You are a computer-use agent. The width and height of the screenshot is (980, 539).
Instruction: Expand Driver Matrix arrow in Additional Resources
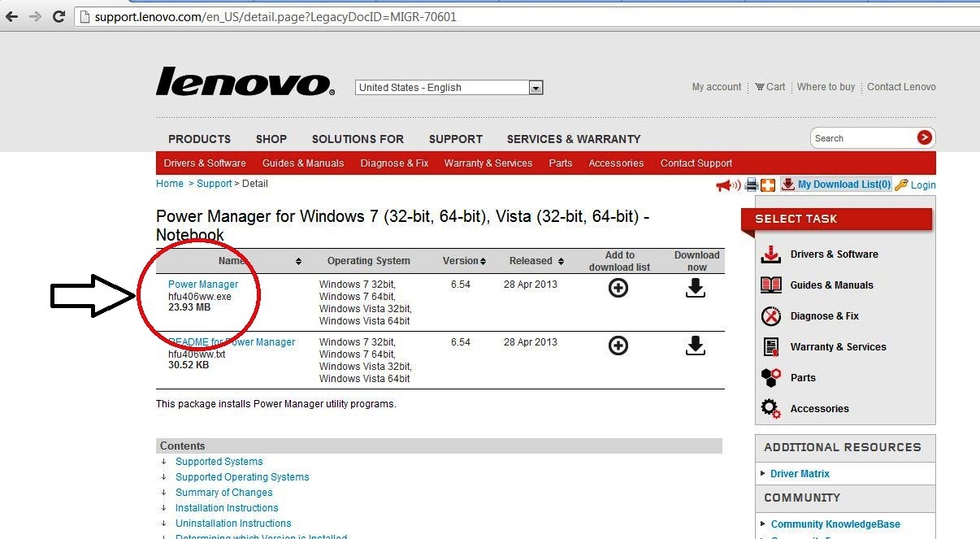click(x=762, y=473)
